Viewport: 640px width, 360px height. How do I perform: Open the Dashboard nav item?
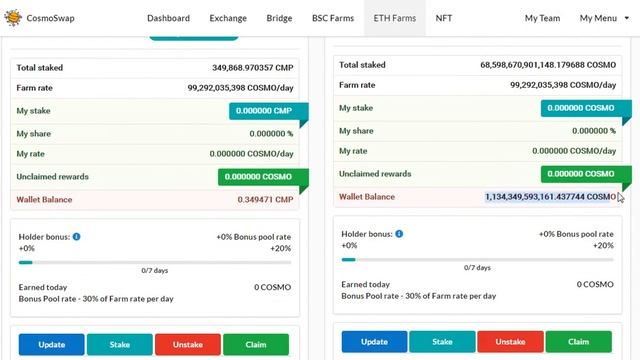click(x=168, y=18)
